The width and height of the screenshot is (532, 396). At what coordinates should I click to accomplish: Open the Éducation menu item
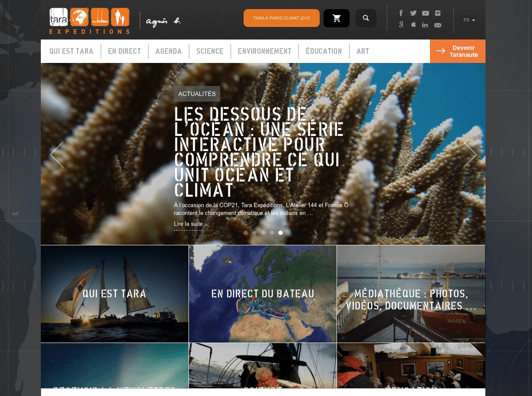click(x=324, y=51)
